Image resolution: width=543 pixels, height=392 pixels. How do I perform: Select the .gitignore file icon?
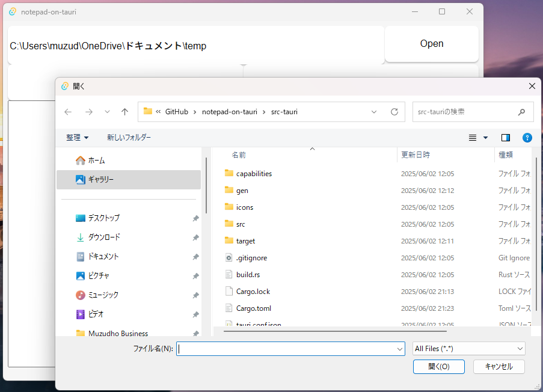point(229,258)
